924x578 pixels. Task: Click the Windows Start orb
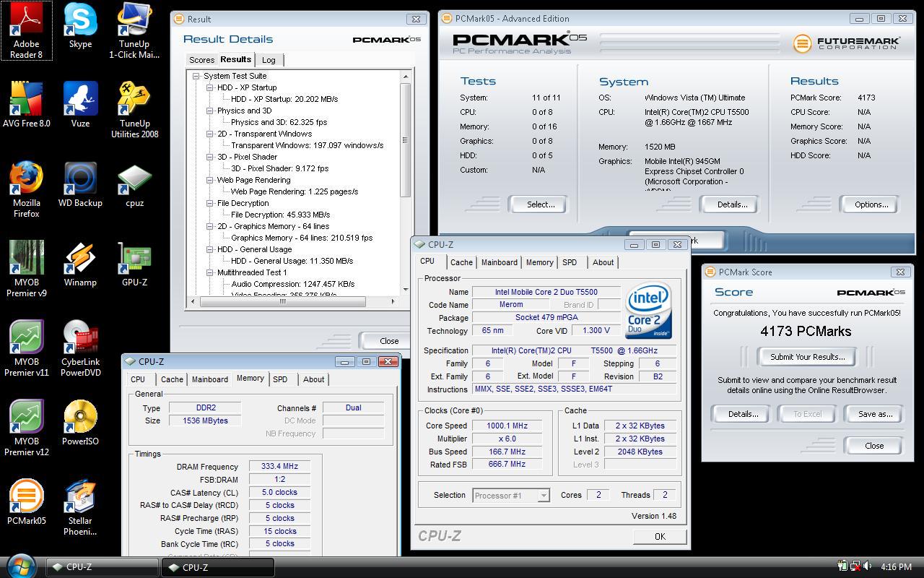click(22, 566)
